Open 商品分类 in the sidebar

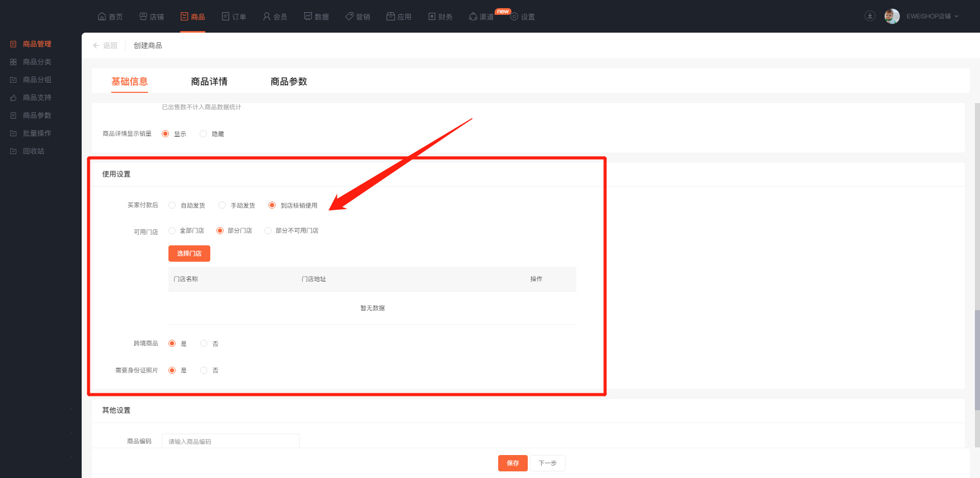tap(37, 62)
